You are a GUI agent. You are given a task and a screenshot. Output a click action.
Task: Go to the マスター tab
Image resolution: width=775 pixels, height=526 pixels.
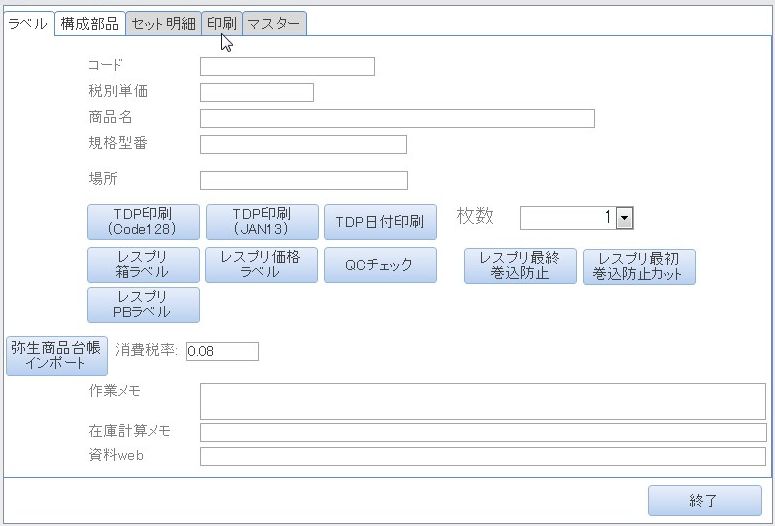coord(274,24)
